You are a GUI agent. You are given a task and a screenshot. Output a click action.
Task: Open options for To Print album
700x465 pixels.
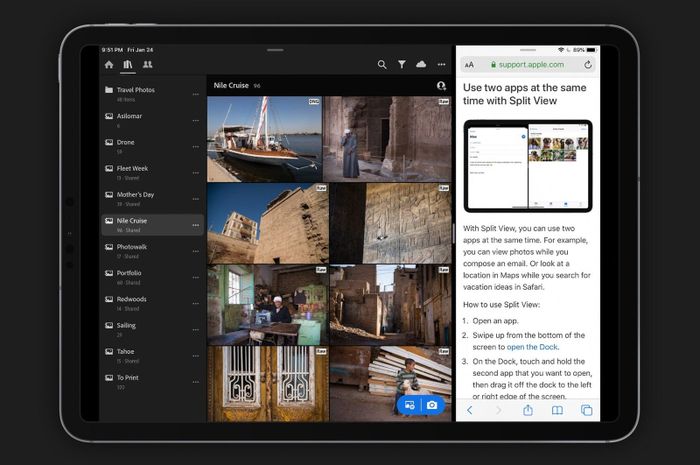click(196, 382)
